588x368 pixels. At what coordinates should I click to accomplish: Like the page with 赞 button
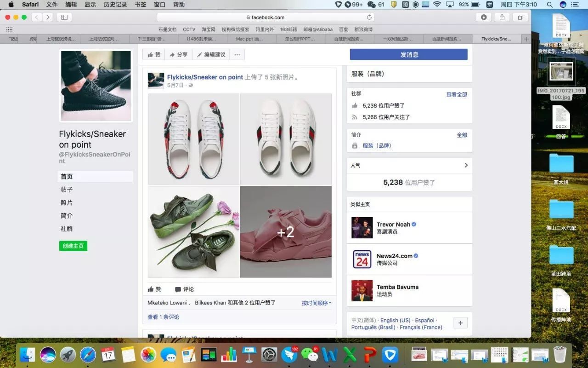click(154, 55)
